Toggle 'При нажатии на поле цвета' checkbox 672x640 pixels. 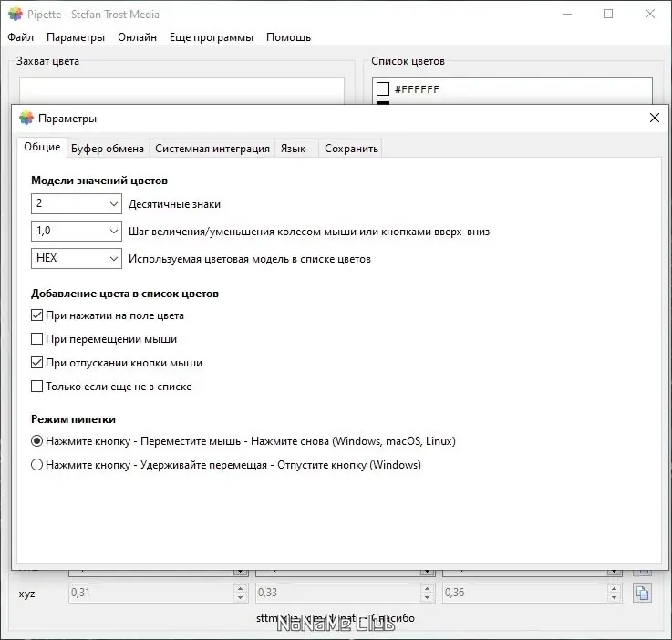click(x=36, y=315)
